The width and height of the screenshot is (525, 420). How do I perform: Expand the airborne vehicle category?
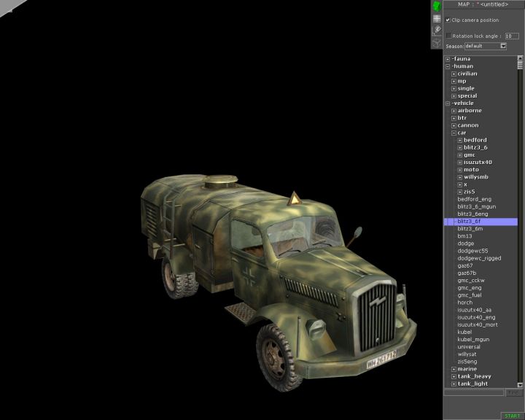click(x=454, y=111)
